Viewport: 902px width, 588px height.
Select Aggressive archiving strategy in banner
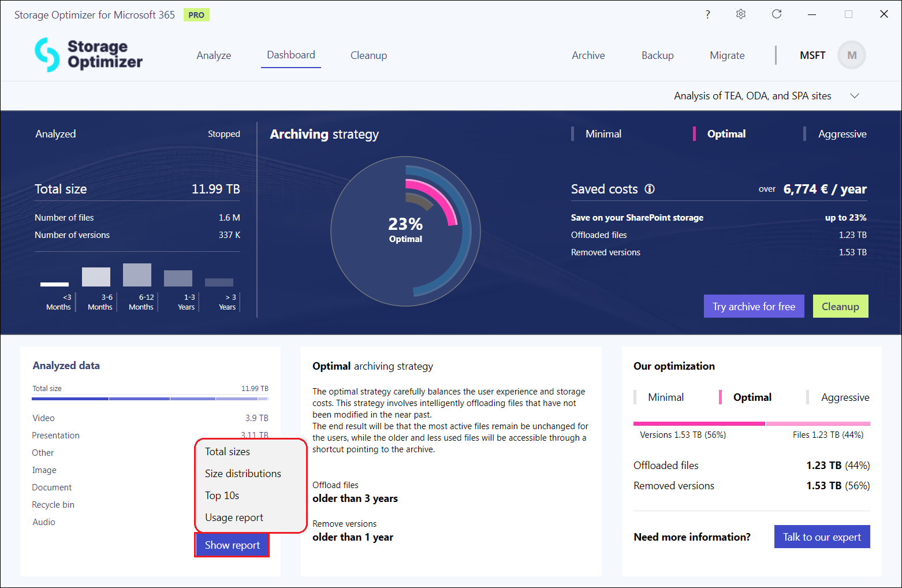pyautogui.click(x=841, y=134)
